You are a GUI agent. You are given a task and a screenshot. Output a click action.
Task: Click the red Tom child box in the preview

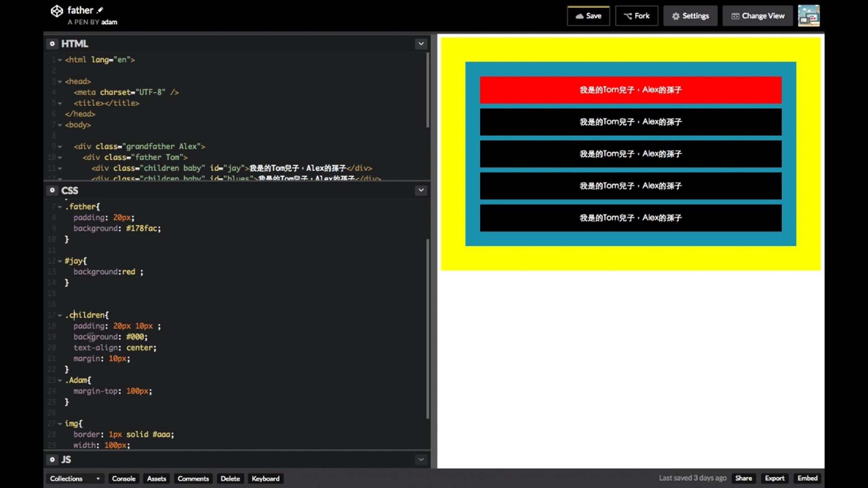point(630,90)
